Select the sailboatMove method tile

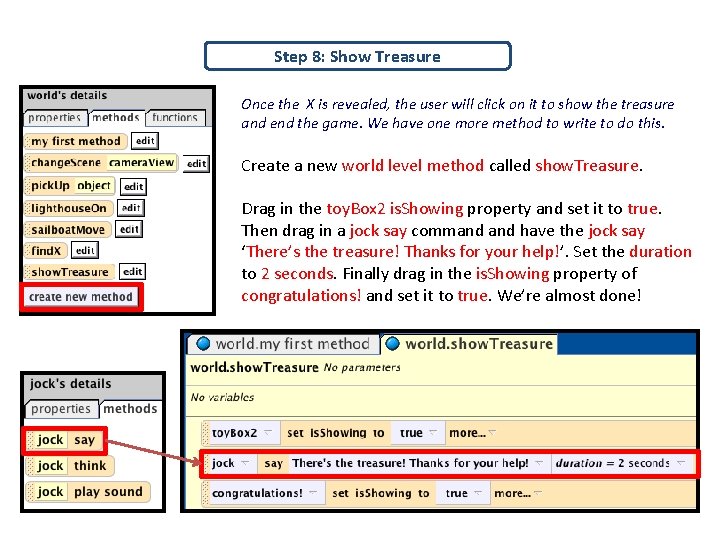[x=68, y=230]
